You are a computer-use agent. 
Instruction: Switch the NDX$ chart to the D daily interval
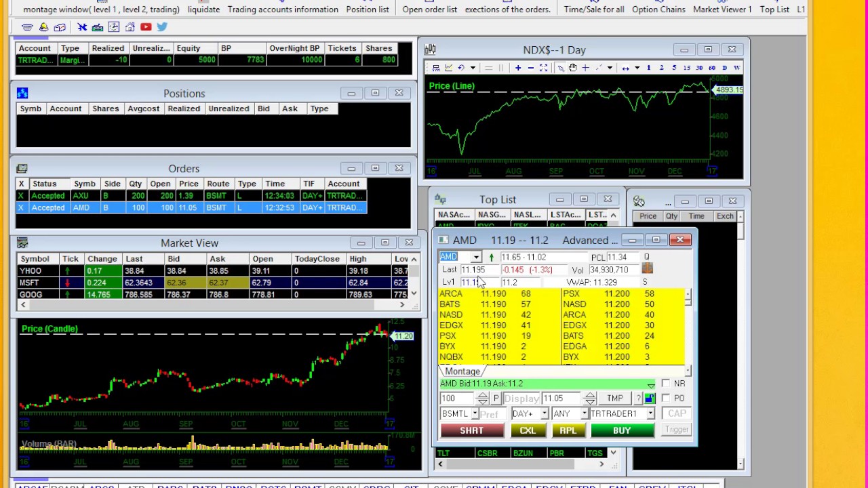(x=724, y=68)
